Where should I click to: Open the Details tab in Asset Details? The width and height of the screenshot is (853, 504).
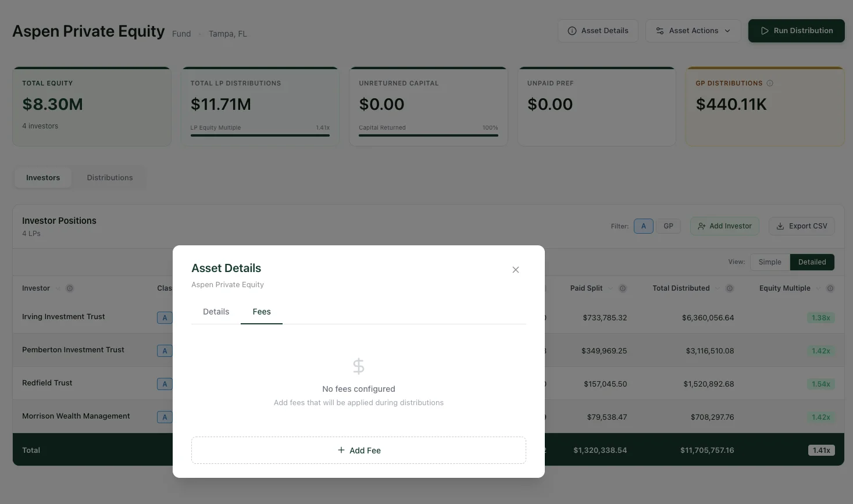tap(216, 312)
